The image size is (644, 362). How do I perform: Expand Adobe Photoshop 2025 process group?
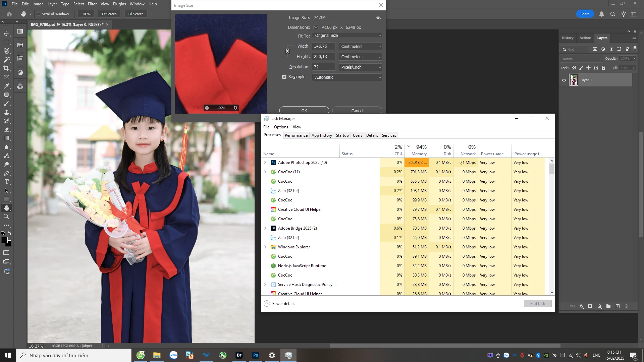pos(265,163)
